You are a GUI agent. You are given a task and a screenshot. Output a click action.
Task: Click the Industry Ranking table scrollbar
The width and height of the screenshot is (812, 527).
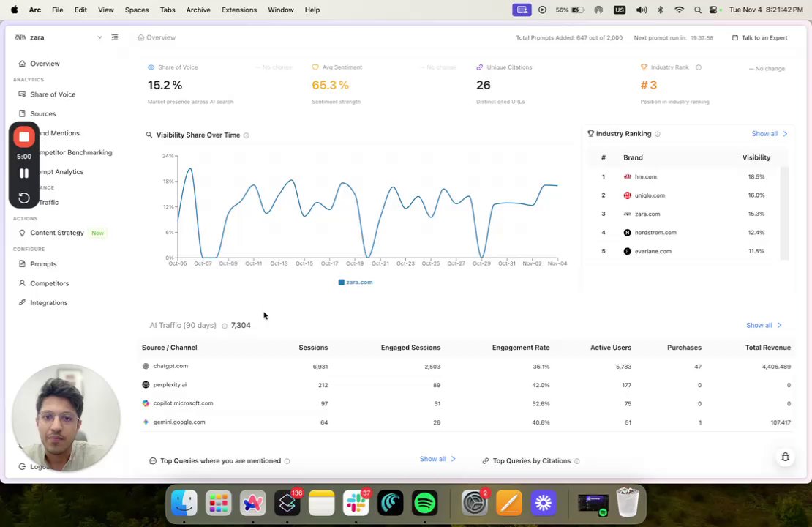coord(784,213)
